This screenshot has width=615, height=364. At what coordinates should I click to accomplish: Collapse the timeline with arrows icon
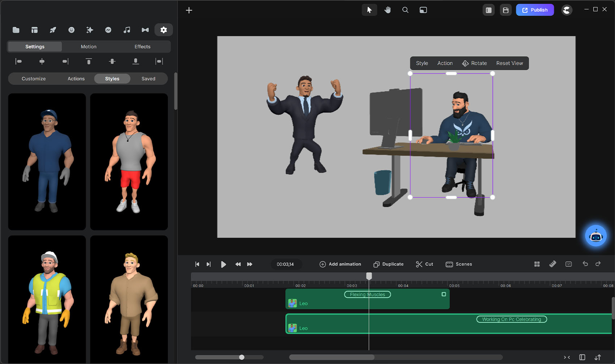tap(567, 357)
